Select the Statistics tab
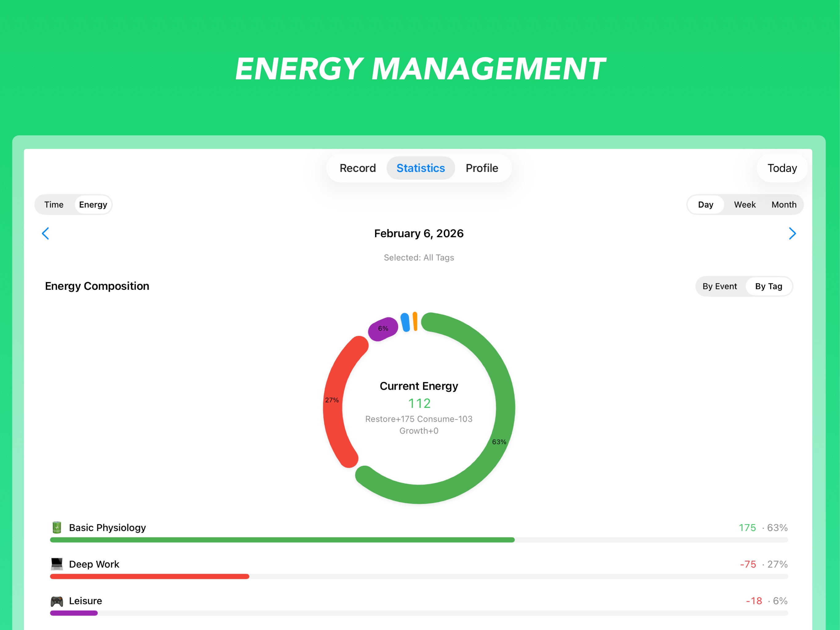Screen dimensions: 840x630 click(x=420, y=168)
